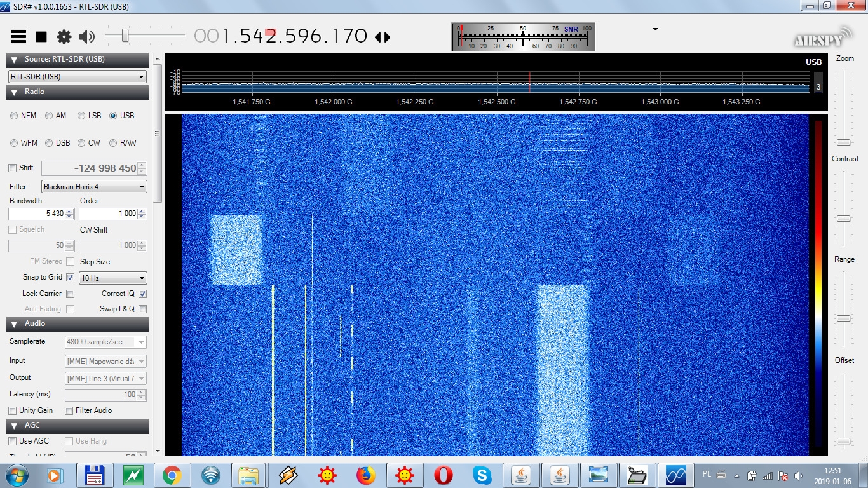The image size is (868, 488).
Task: Open the Blackman-Harris 4 filter dropdown
Action: pyautogui.click(x=94, y=187)
